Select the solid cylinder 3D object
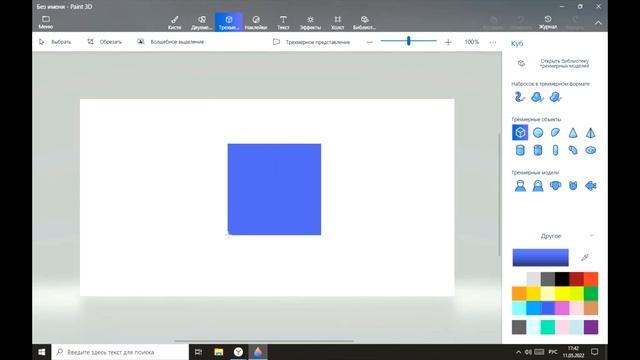This screenshot has height=360, width=640. 520,150
